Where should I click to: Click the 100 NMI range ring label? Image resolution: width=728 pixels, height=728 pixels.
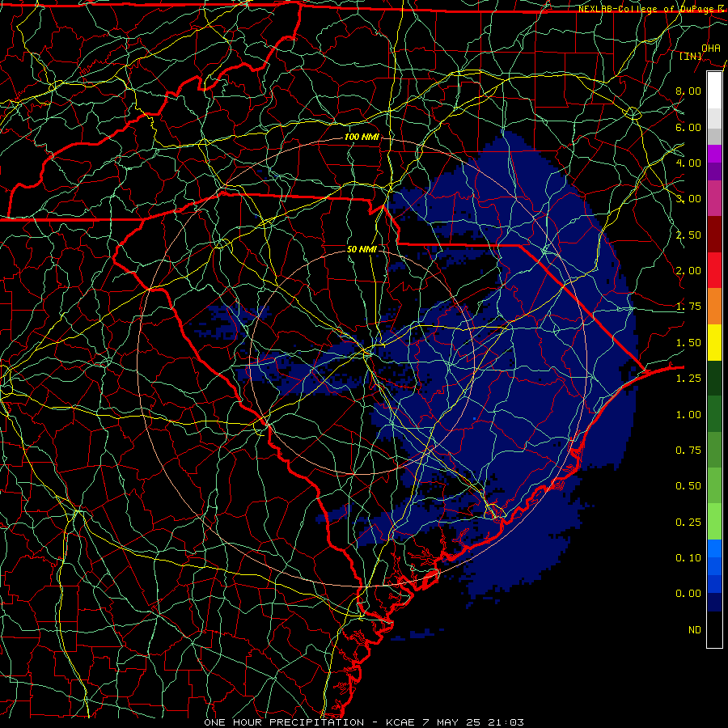pyautogui.click(x=362, y=137)
